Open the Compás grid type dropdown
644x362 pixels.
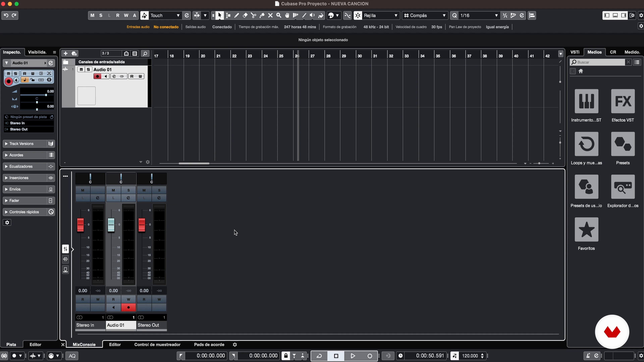point(425,15)
